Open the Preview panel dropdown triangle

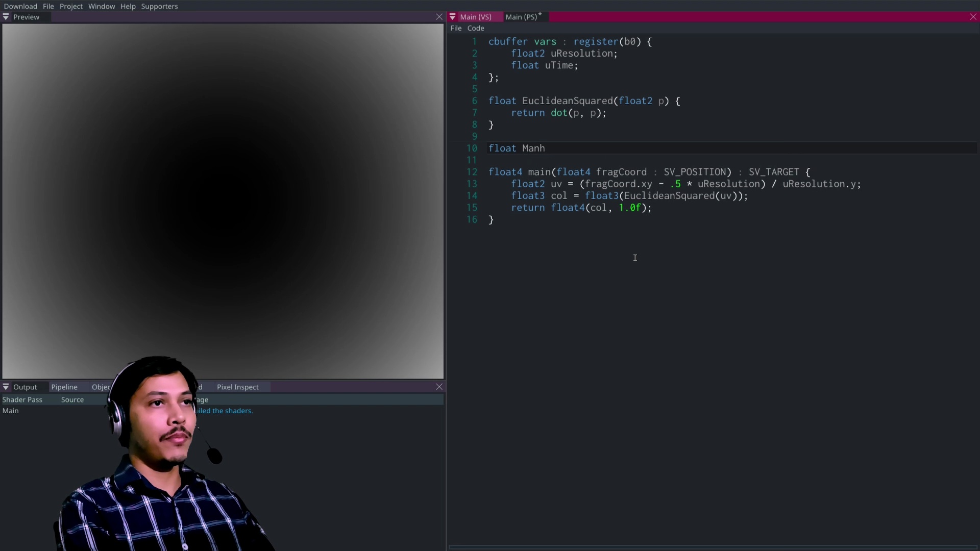(6, 17)
